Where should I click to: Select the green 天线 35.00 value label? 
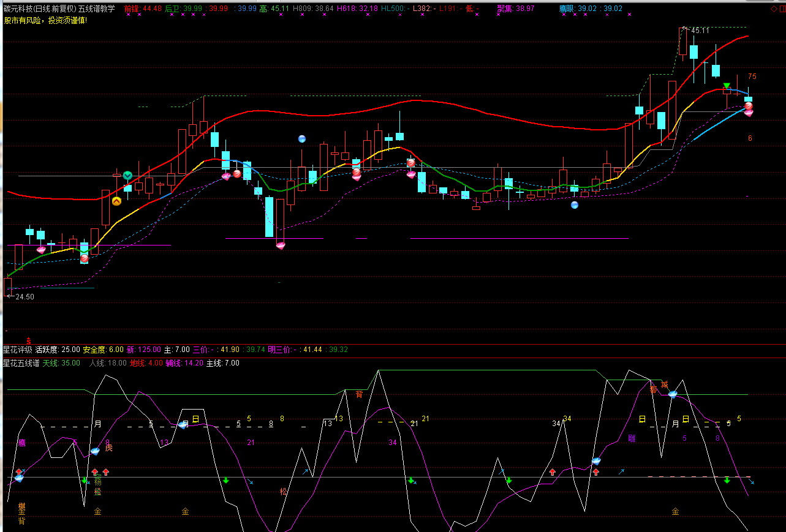[x=61, y=363]
